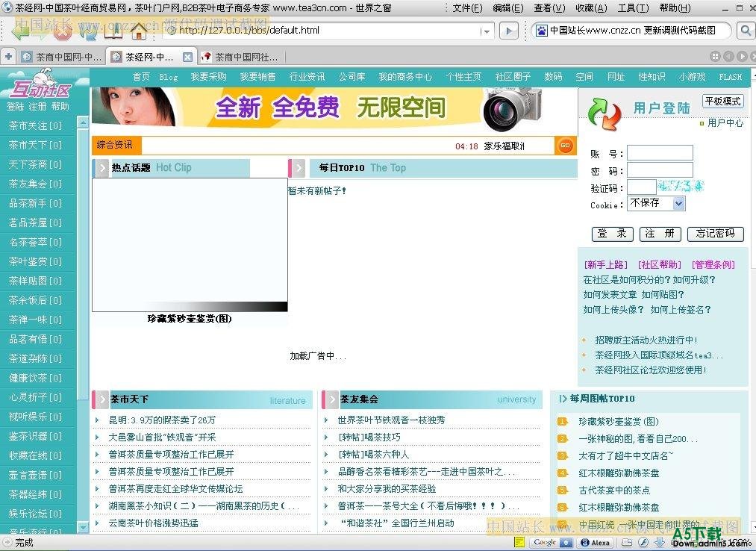Image resolution: width=756 pixels, height=551 pixels.
Task: Expand the address bar URL dropdown
Action: [487, 31]
